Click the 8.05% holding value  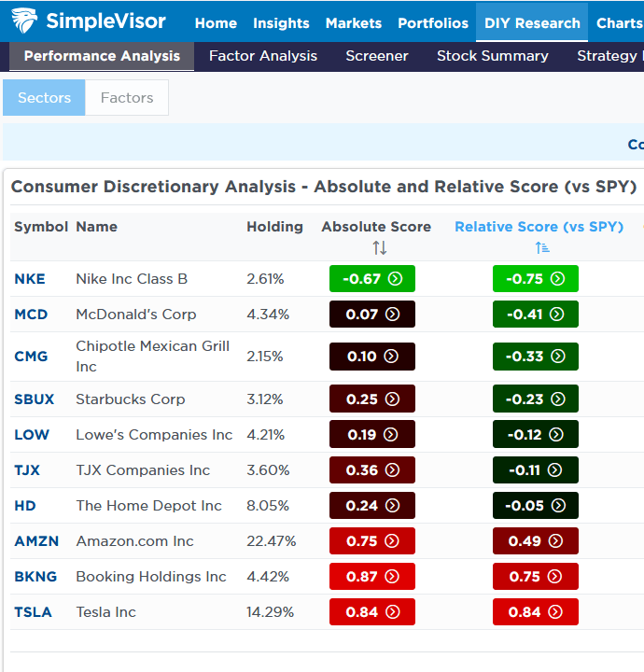[x=268, y=506]
